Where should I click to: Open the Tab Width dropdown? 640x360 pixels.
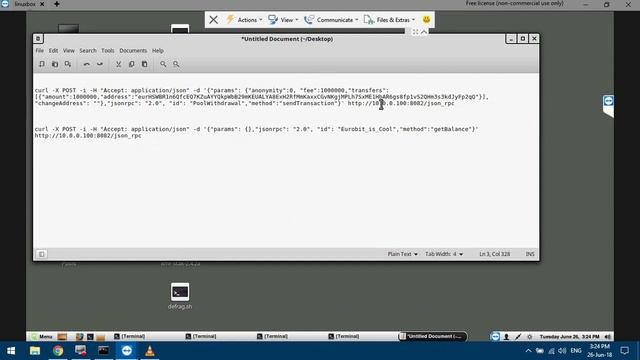click(x=444, y=254)
